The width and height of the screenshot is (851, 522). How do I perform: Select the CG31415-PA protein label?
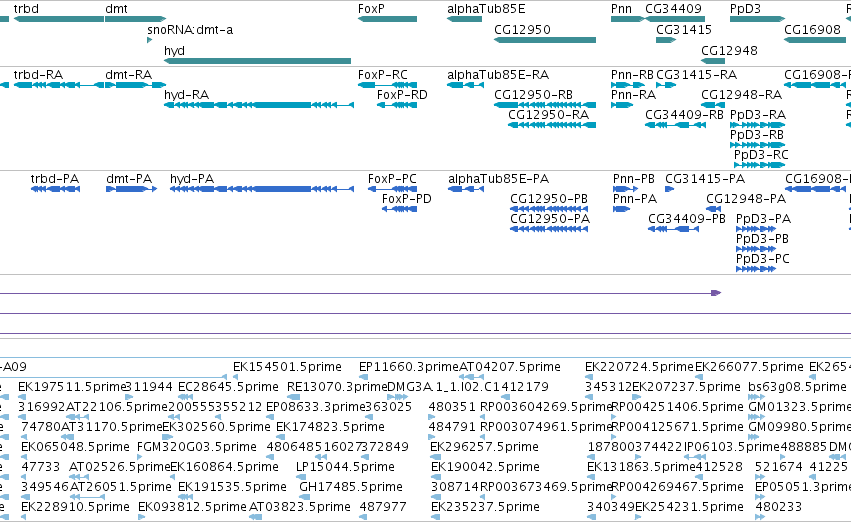coord(705,179)
